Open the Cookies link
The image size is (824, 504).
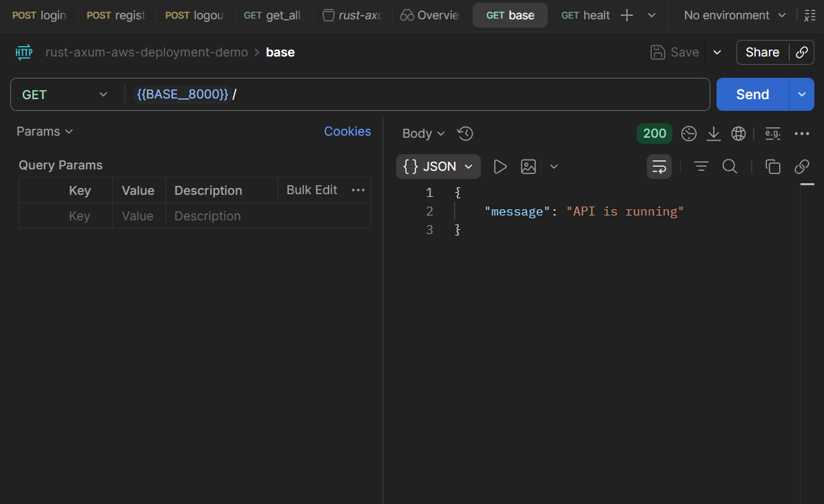click(x=347, y=132)
